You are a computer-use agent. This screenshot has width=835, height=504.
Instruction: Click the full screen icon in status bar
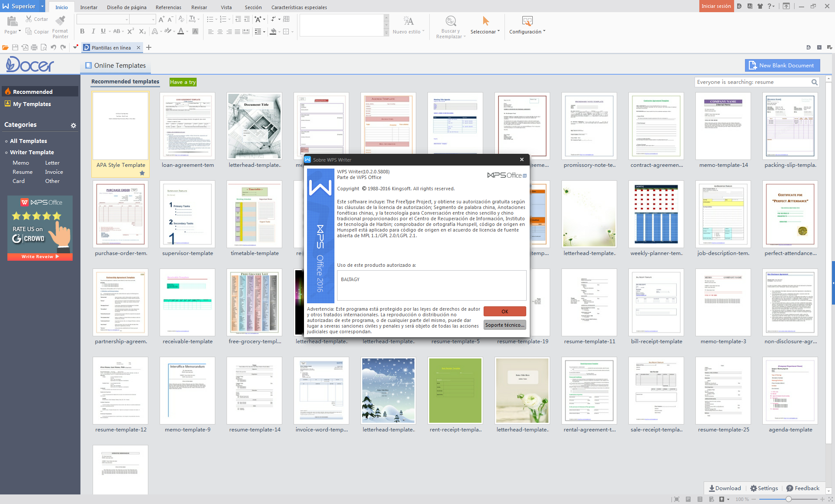point(676,499)
